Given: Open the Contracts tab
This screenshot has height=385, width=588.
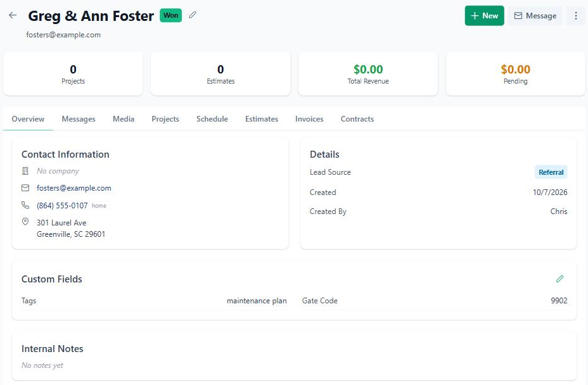Looking at the screenshot, I should point(357,119).
